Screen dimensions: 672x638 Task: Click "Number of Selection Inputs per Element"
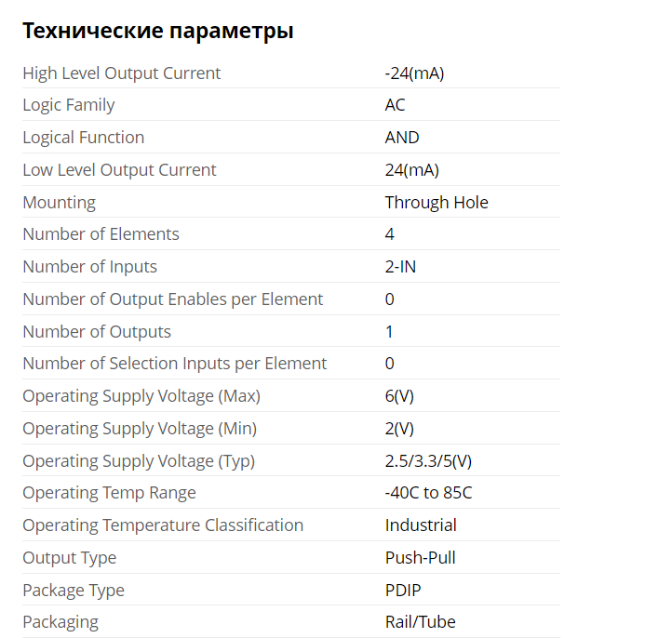(175, 364)
